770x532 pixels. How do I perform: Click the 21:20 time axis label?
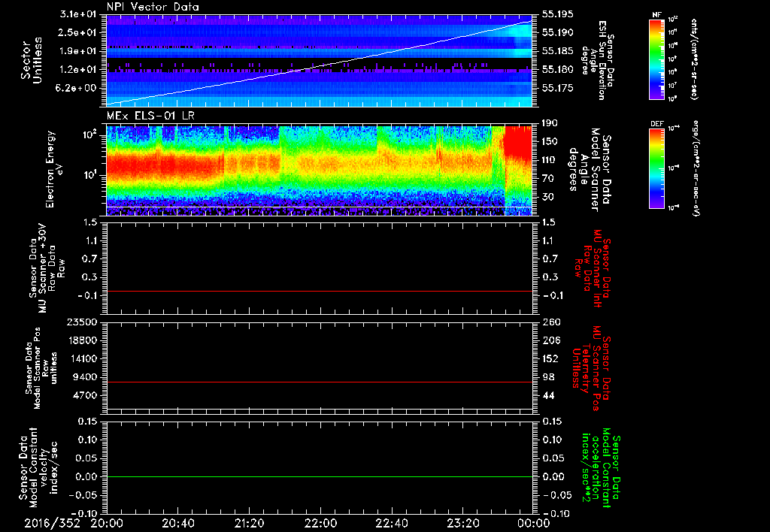[x=249, y=522]
